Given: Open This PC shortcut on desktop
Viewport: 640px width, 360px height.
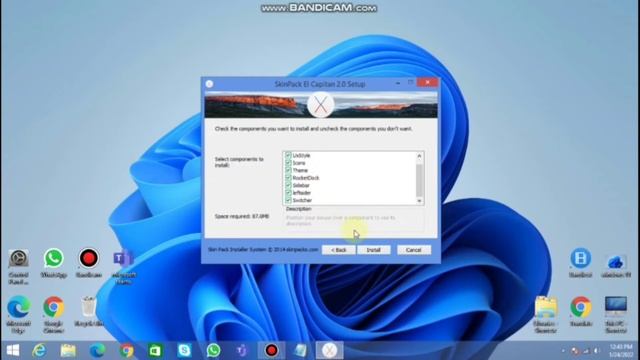Looking at the screenshot, I should 616,315.
